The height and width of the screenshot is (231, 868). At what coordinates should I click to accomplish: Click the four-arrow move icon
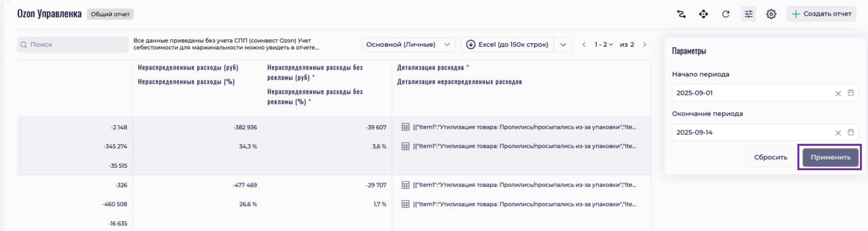click(x=703, y=14)
